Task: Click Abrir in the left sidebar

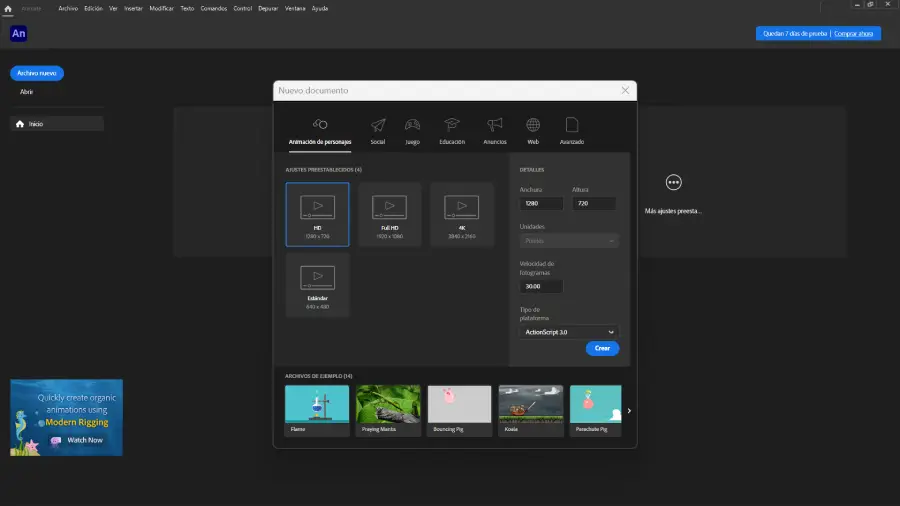Action: 26,92
